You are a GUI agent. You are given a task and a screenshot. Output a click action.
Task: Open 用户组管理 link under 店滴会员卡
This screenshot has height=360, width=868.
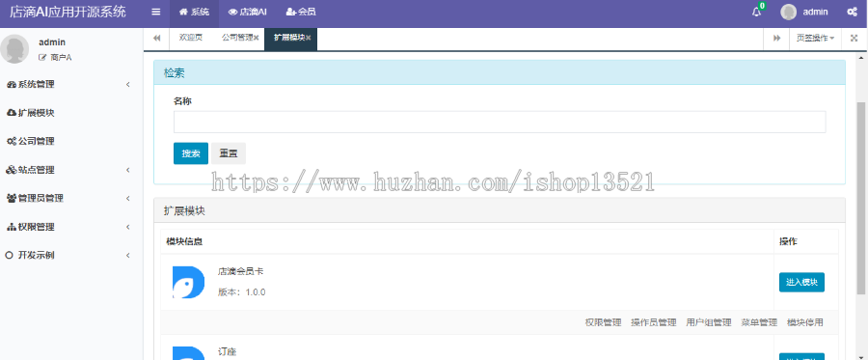(x=709, y=322)
